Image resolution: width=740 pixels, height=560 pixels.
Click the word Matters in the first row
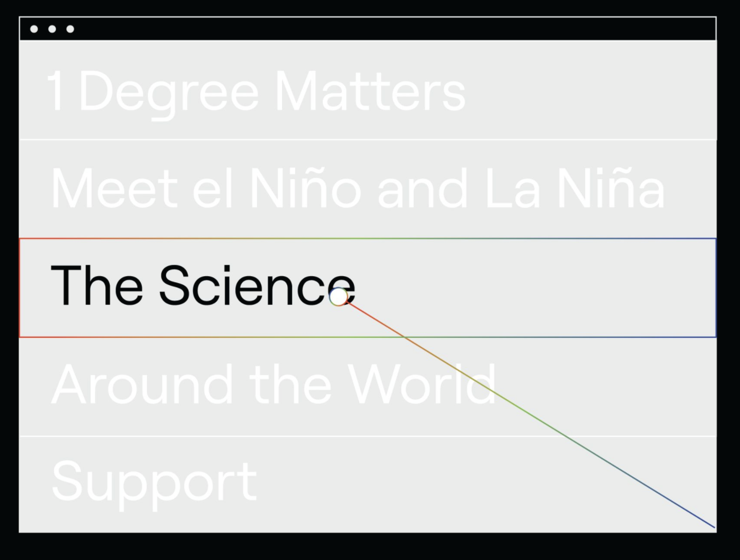[369, 92]
